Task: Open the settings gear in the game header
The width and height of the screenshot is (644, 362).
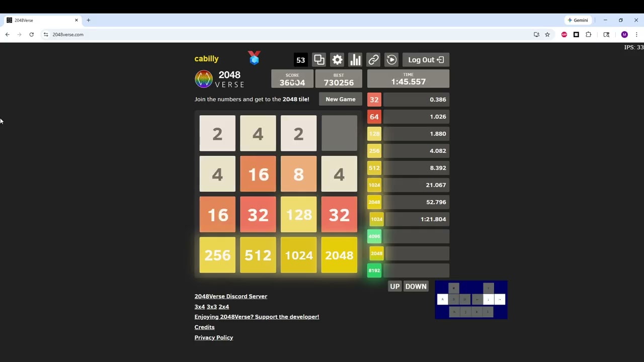Action: click(x=337, y=60)
